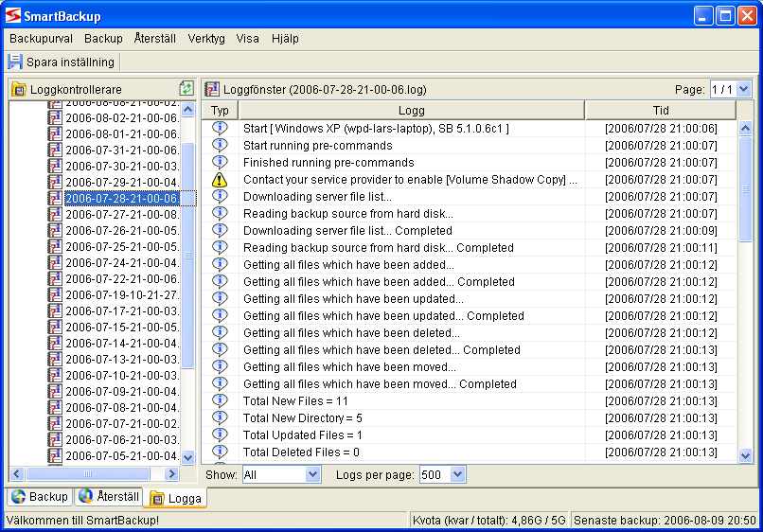Sort by the Tid column header
This screenshot has width=763, height=532.
coord(661,111)
